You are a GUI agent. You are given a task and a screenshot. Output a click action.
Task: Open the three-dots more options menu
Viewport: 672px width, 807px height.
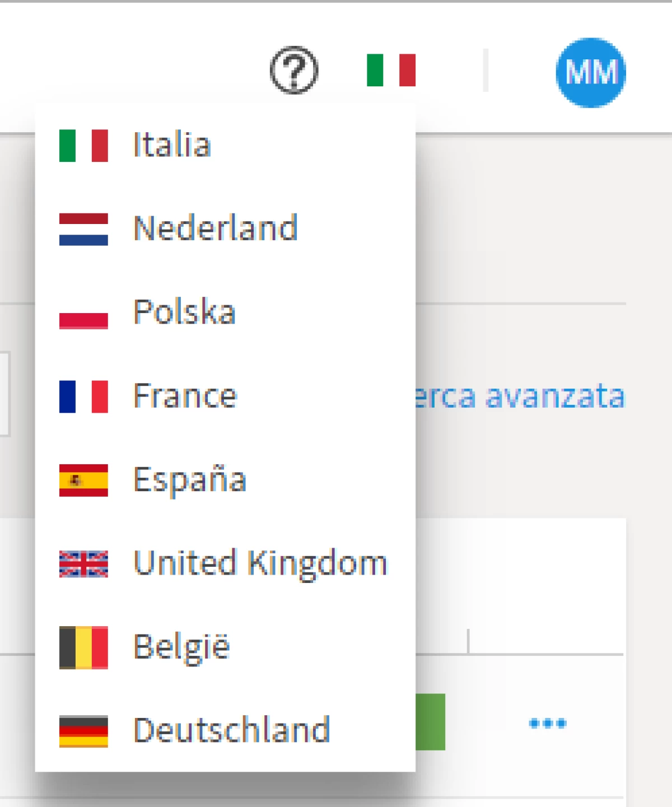548,724
